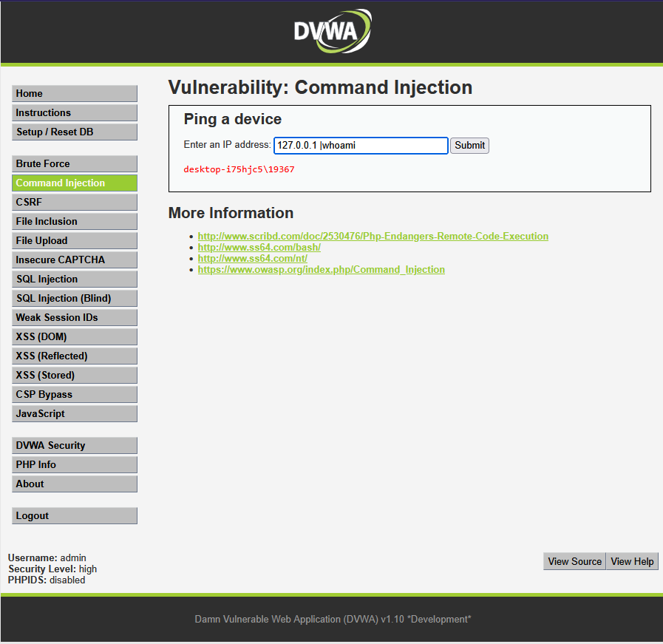This screenshot has height=644, width=663.
Task: Click the red whoami output text
Action: [239, 169]
